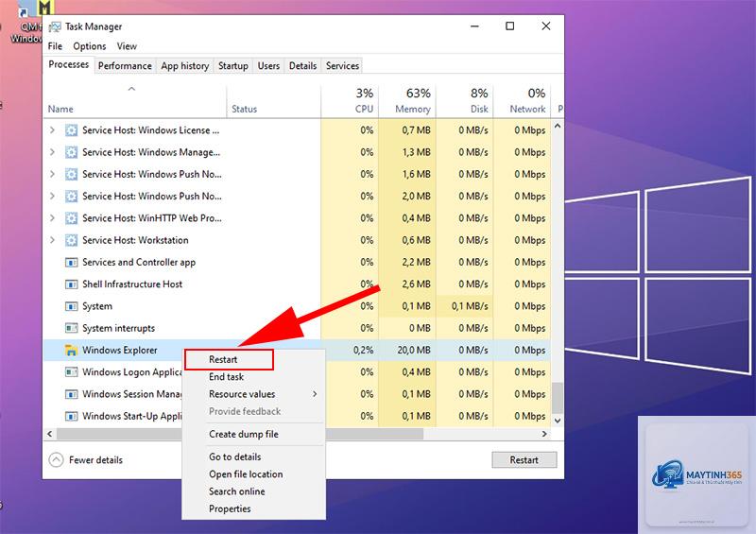Click the Windows Logon Application icon
The image size is (756, 534).
point(72,372)
